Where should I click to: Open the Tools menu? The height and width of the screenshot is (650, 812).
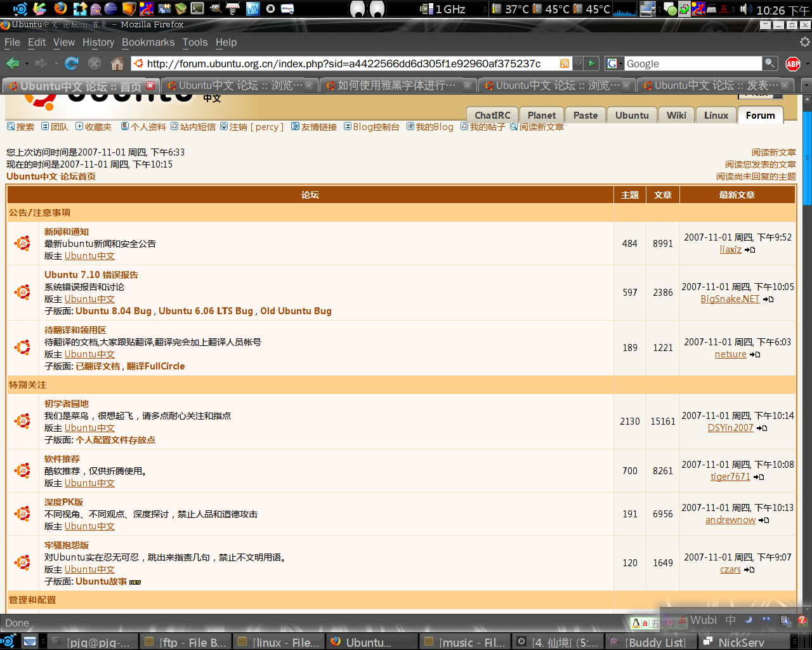[x=195, y=42]
